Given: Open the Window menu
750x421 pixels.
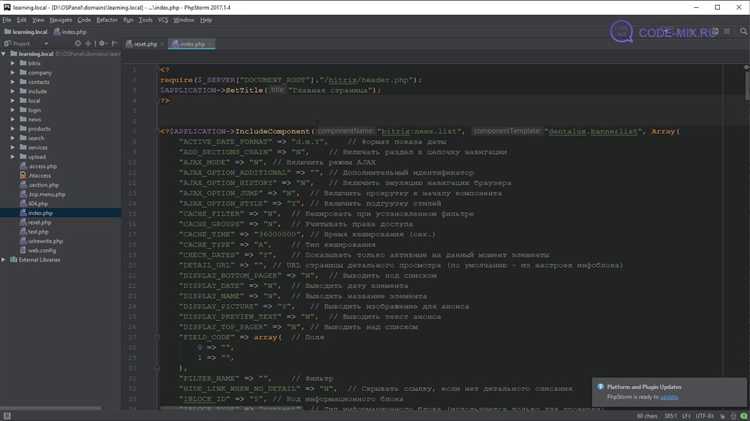Looking at the screenshot, I should [x=183, y=20].
